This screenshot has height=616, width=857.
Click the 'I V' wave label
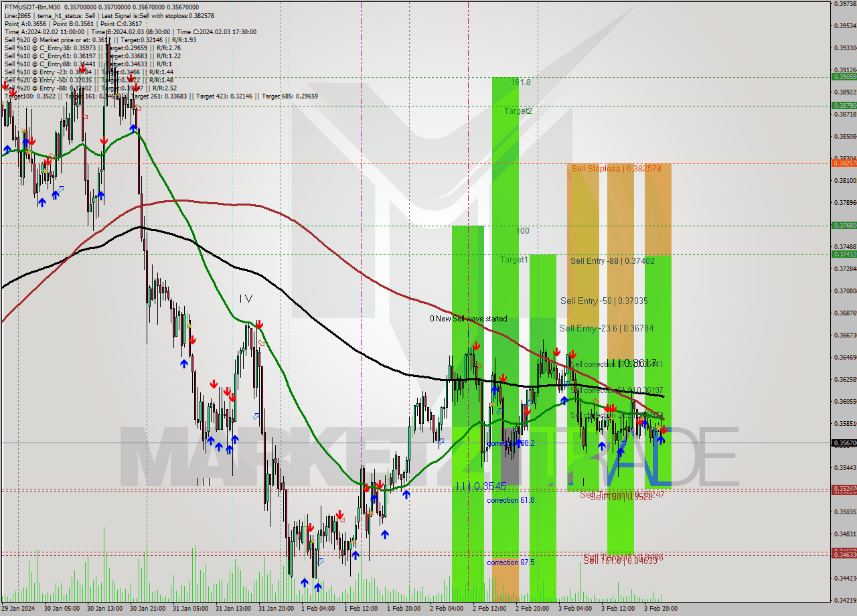tap(246, 299)
